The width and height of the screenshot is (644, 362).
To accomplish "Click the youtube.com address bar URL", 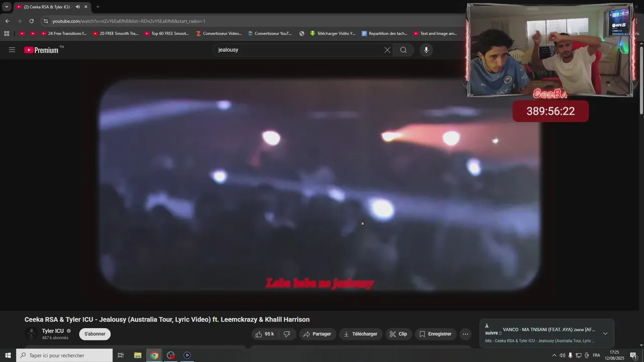I will (129, 21).
